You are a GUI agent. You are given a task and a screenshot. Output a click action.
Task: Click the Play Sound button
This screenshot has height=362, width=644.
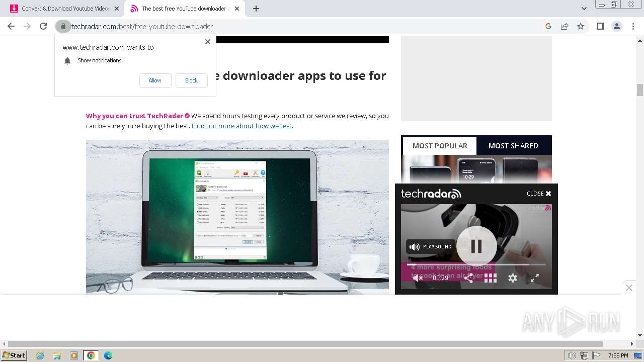click(431, 247)
